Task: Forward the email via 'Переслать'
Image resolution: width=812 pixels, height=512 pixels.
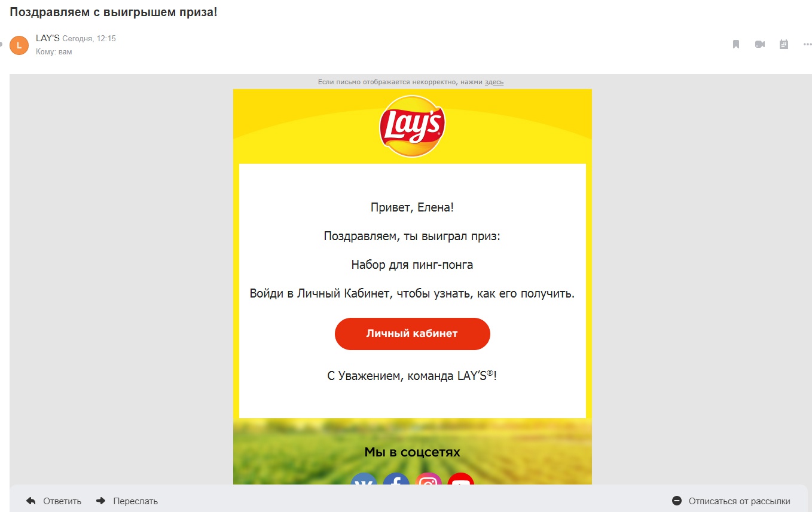Action: point(127,501)
